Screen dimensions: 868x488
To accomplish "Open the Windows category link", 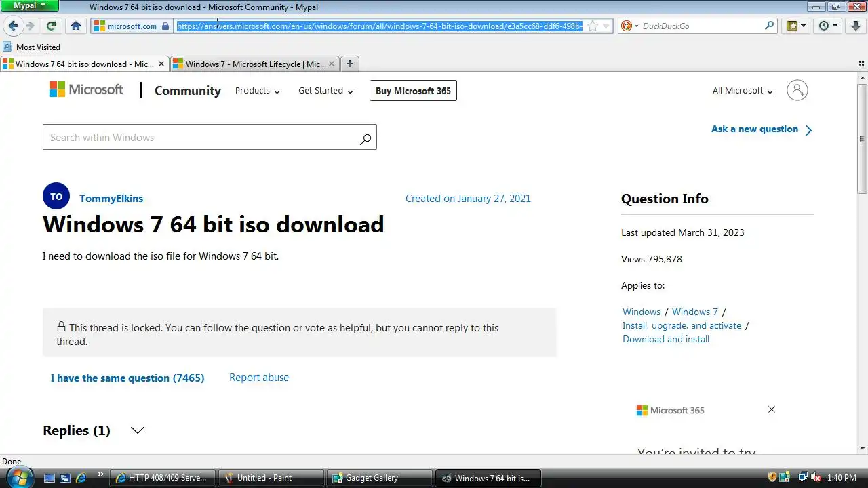I will coord(642,312).
